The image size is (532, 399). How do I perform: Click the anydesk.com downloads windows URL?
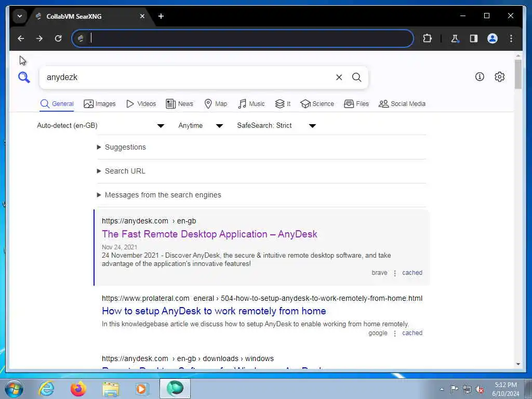click(188, 358)
